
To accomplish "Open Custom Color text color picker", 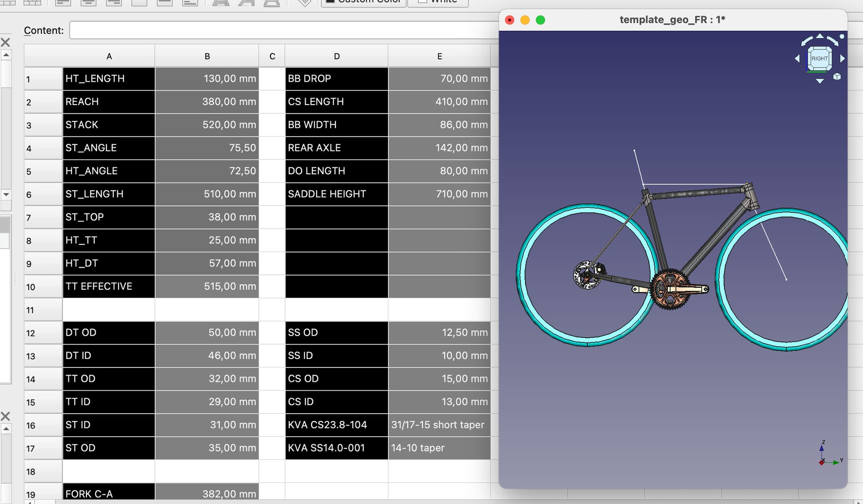I will [x=363, y=2].
